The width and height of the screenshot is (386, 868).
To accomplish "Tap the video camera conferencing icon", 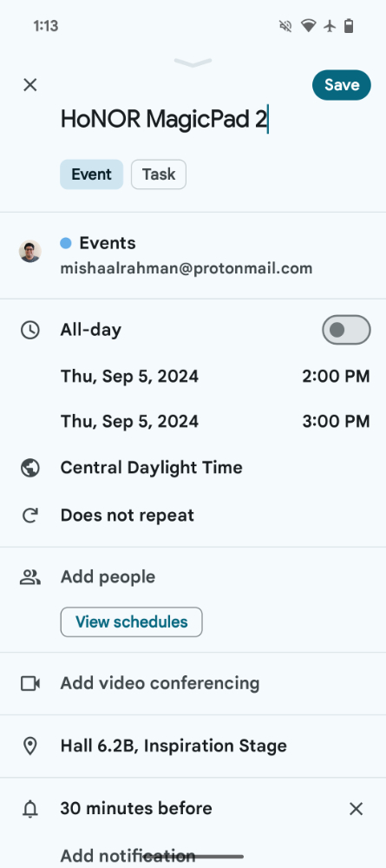I will point(29,684).
